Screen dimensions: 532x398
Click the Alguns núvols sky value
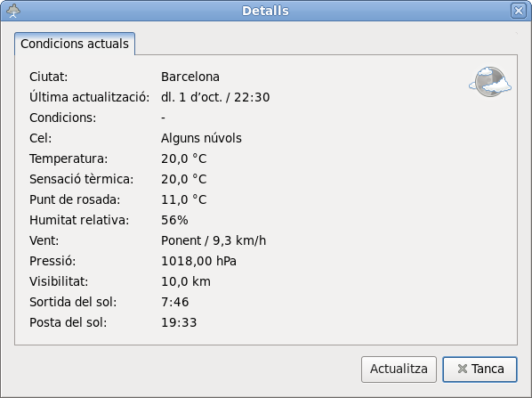point(201,138)
